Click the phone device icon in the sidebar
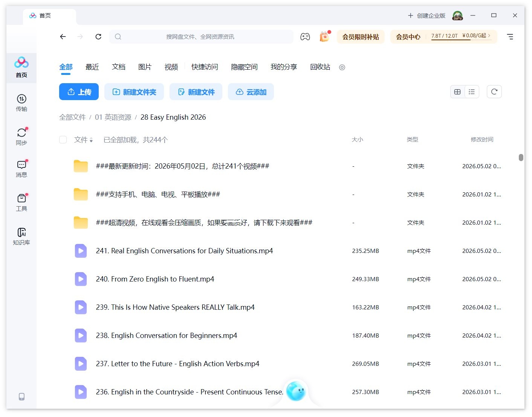 [22, 397]
